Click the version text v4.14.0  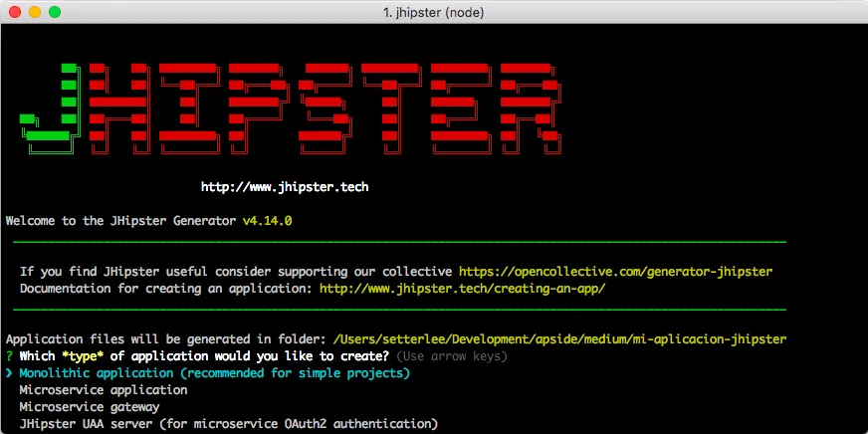(268, 221)
